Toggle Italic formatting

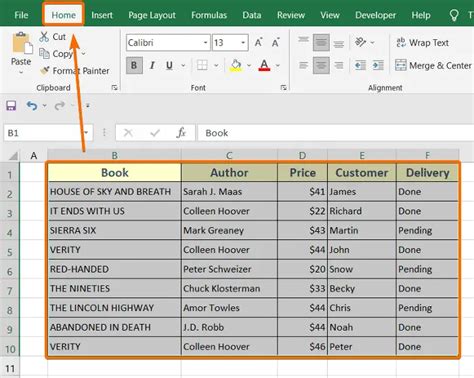point(152,65)
